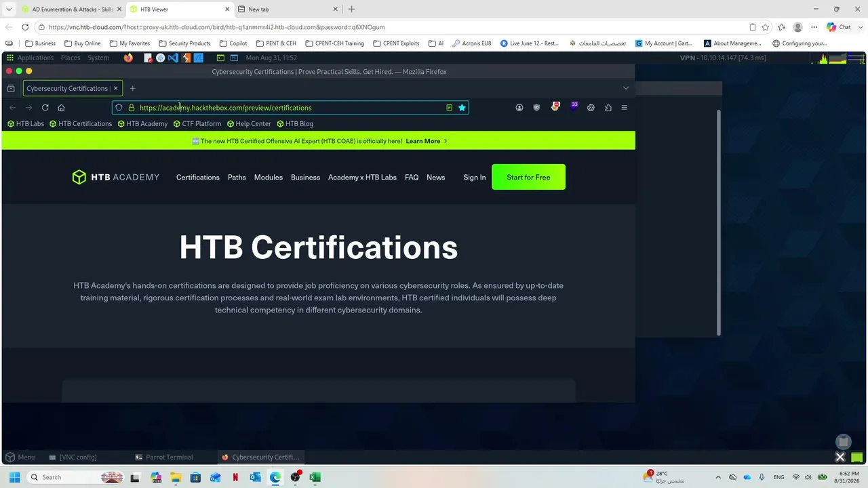This screenshot has height=488, width=868.
Task: Switch to the [VNC config] taskbar window
Action: coord(73,457)
